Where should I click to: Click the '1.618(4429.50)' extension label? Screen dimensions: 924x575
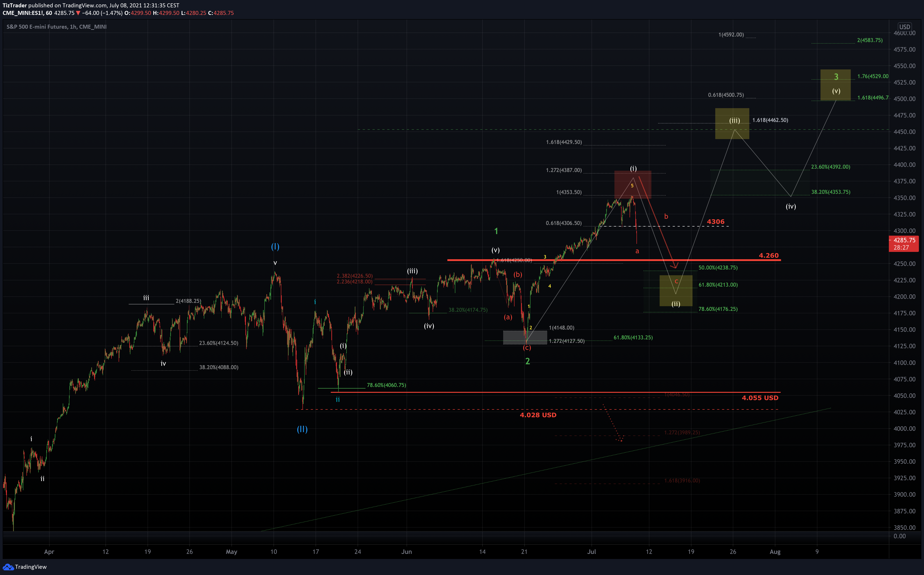(563, 142)
